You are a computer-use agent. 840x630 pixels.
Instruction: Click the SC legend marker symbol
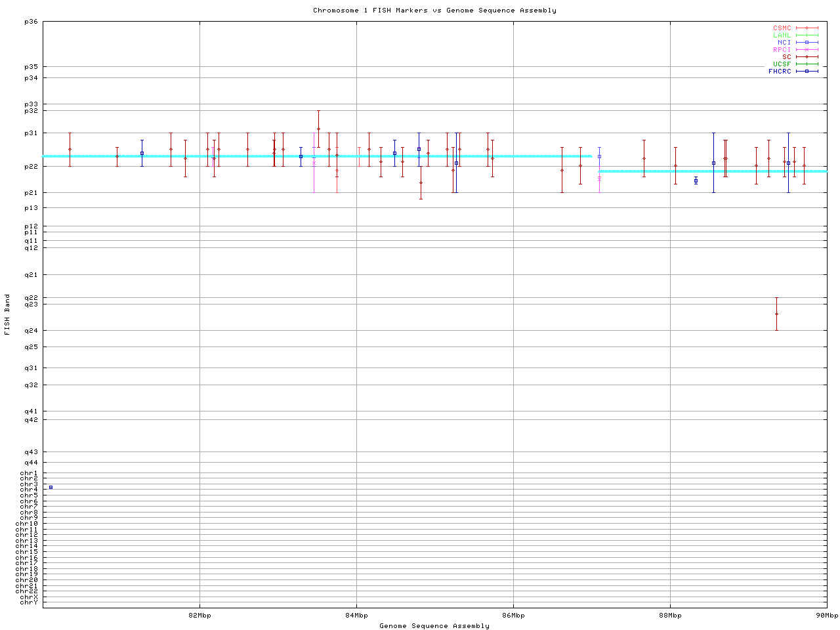click(807, 57)
